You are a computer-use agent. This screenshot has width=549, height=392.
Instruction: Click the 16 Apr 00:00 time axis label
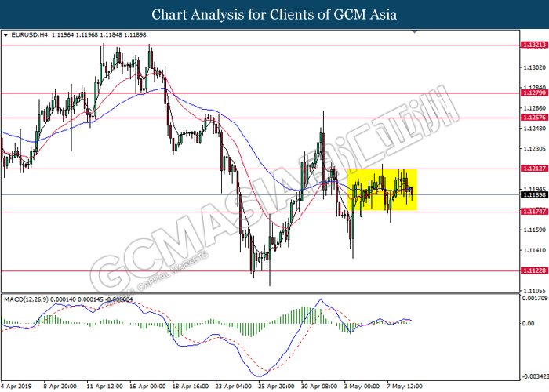point(147,387)
